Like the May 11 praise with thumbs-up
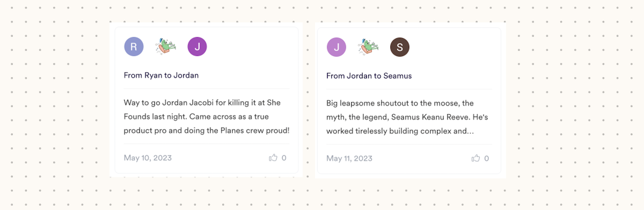 click(476, 158)
